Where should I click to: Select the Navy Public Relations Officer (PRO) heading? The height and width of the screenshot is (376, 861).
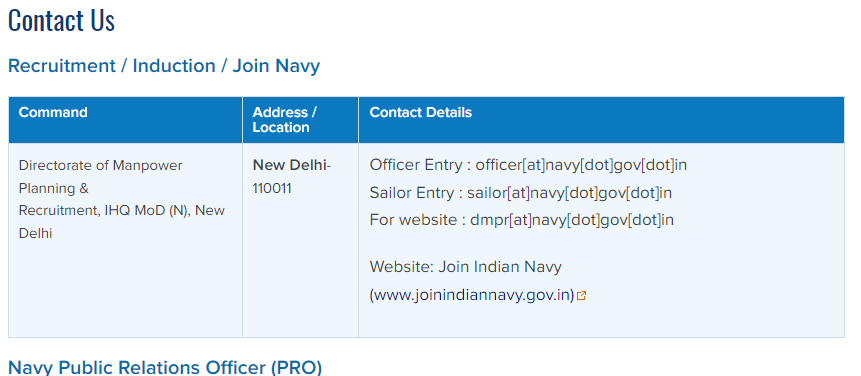[x=165, y=367]
